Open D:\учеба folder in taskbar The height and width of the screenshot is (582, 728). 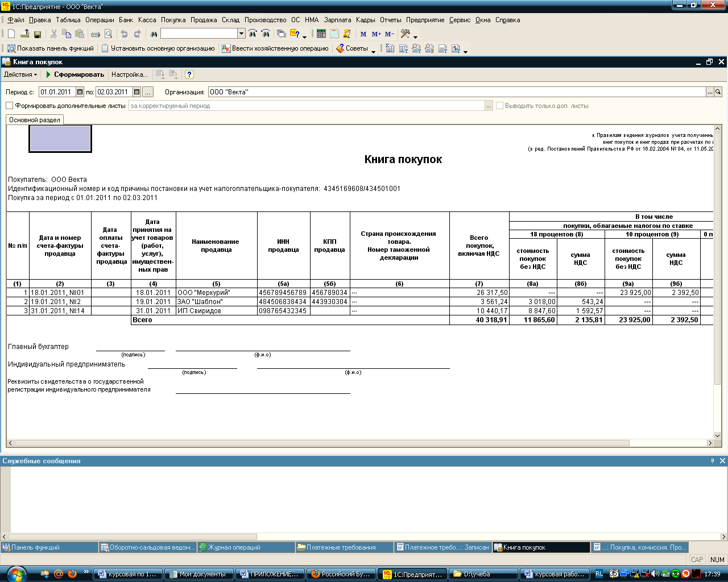tap(483, 574)
